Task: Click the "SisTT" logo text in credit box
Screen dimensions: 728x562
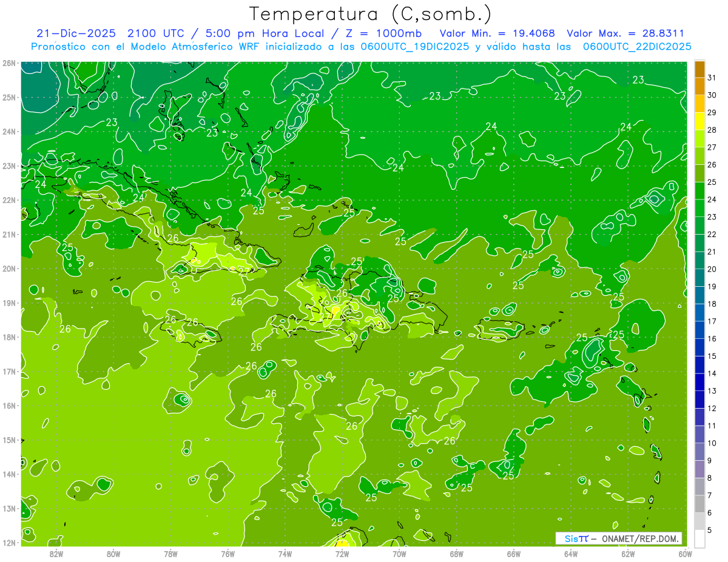Action: tap(576, 538)
